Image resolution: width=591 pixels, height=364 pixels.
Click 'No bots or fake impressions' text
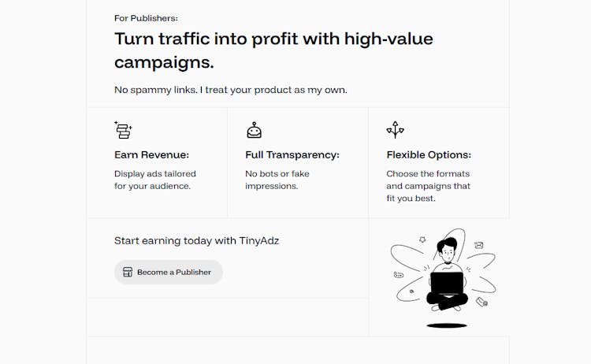[x=277, y=180]
